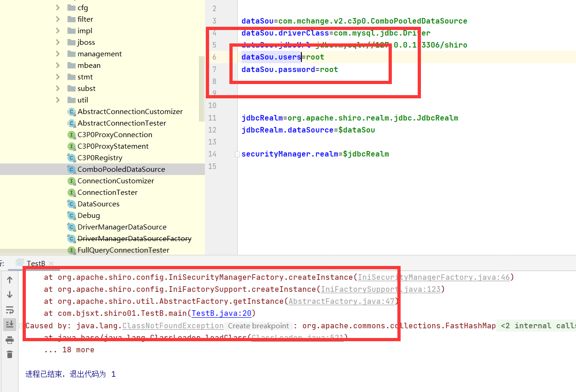Select C3P0Registry in the tree
The height and width of the screenshot is (392, 576).
(x=100, y=157)
